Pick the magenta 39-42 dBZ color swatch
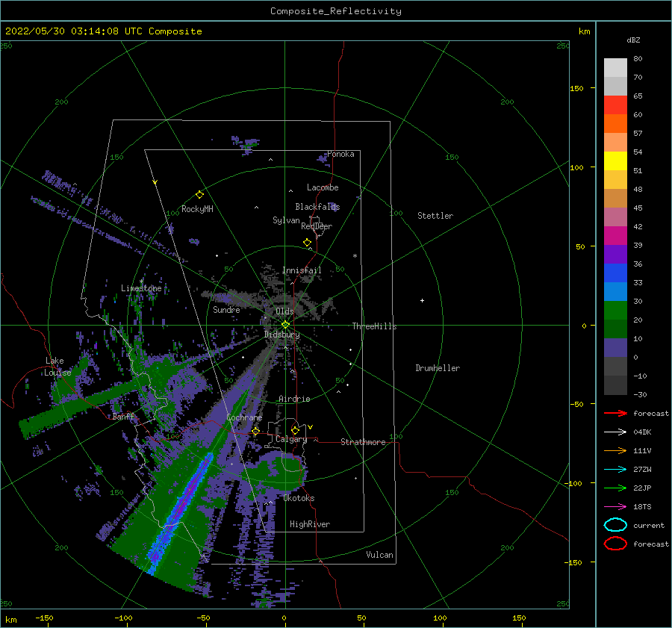 615,236
